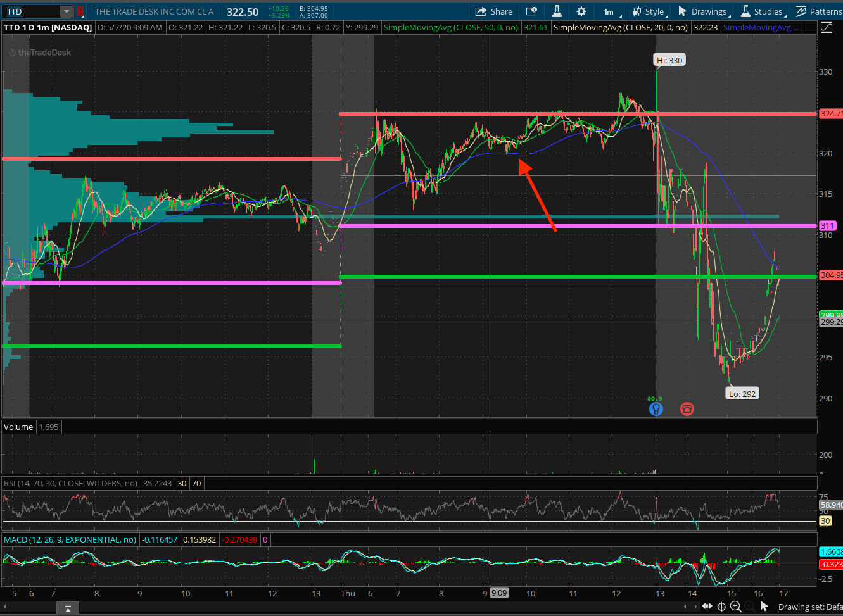Click the scroll left arrow on the scrollbar
The image size is (843, 616).
tap(686, 607)
